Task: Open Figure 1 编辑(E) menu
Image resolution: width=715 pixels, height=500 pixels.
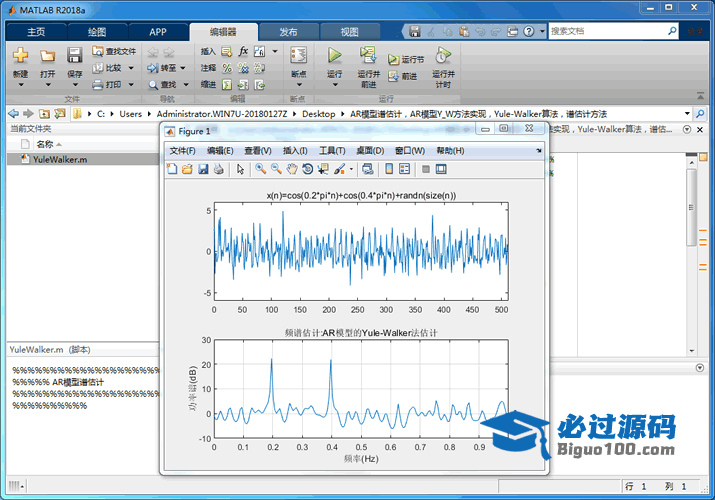Action: [220, 150]
